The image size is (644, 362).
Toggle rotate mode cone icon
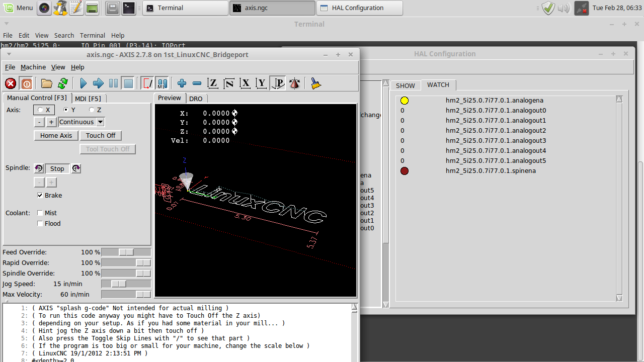click(x=295, y=83)
